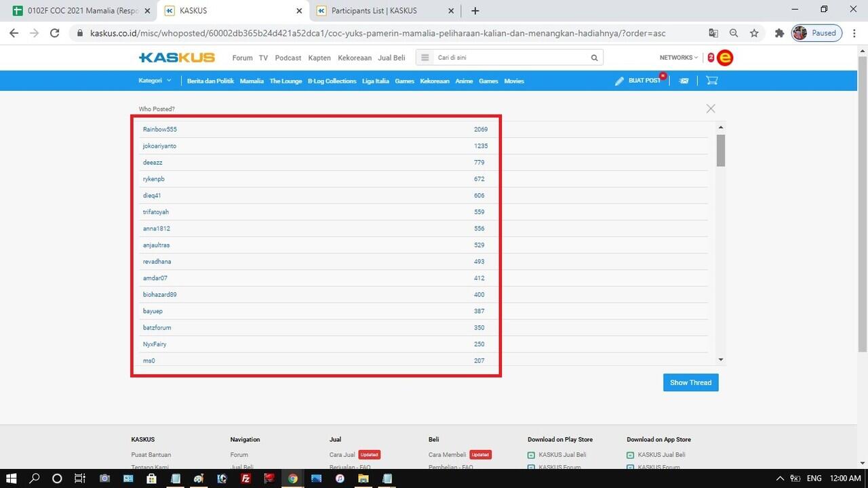Open user jokoariyanto profile link
Viewport: 868px width, 488px height.
click(160, 146)
